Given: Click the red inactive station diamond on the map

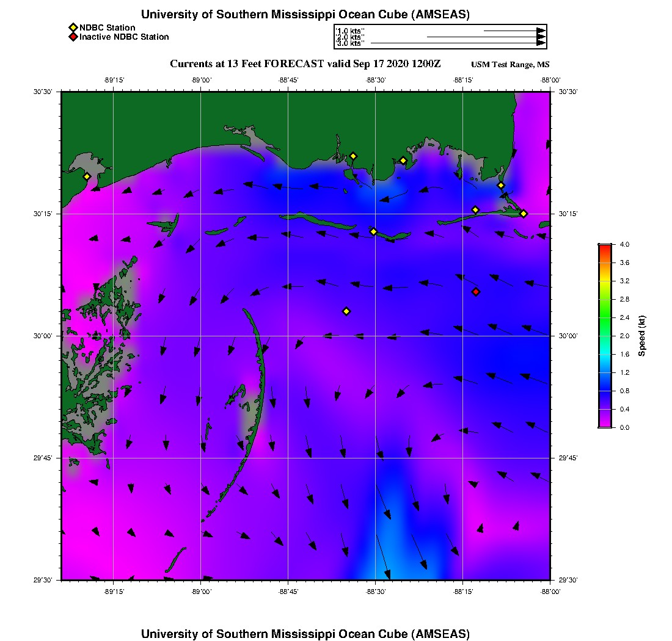Looking at the screenshot, I should 476,292.
